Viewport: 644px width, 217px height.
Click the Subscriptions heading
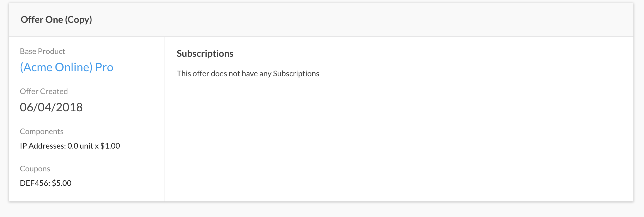coord(205,54)
